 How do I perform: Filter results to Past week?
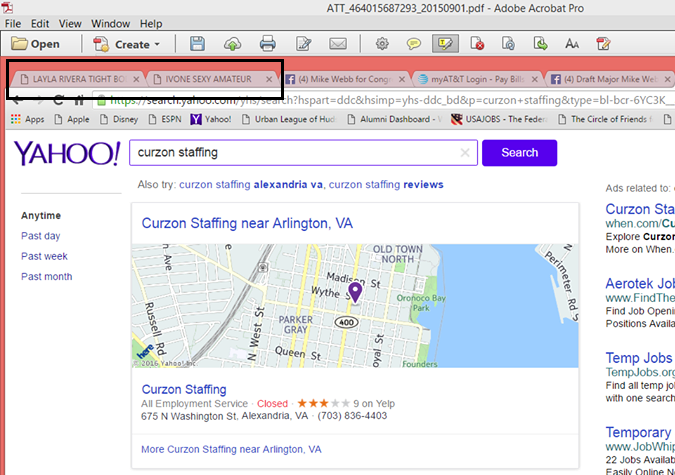pos(44,256)
